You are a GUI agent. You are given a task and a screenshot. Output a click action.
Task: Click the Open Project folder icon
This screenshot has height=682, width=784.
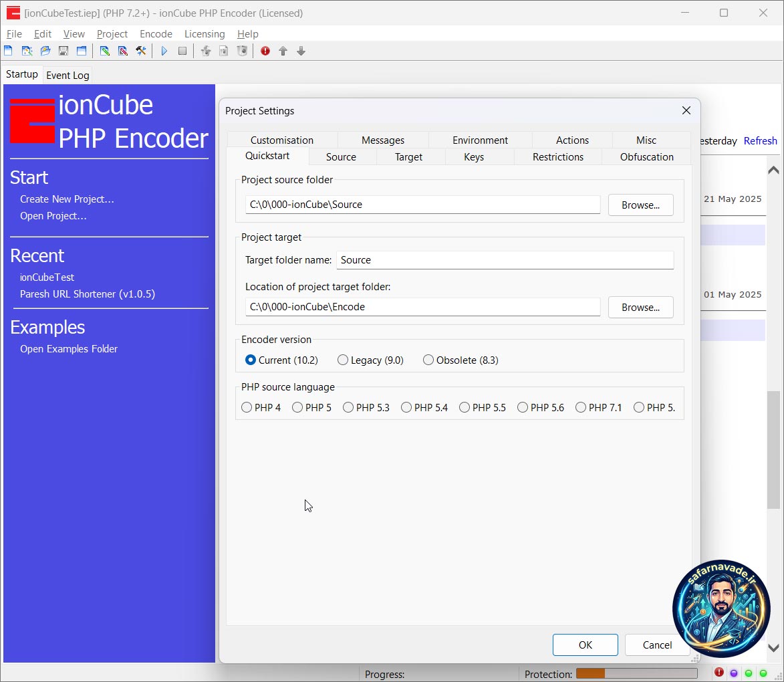click(45, 51)
